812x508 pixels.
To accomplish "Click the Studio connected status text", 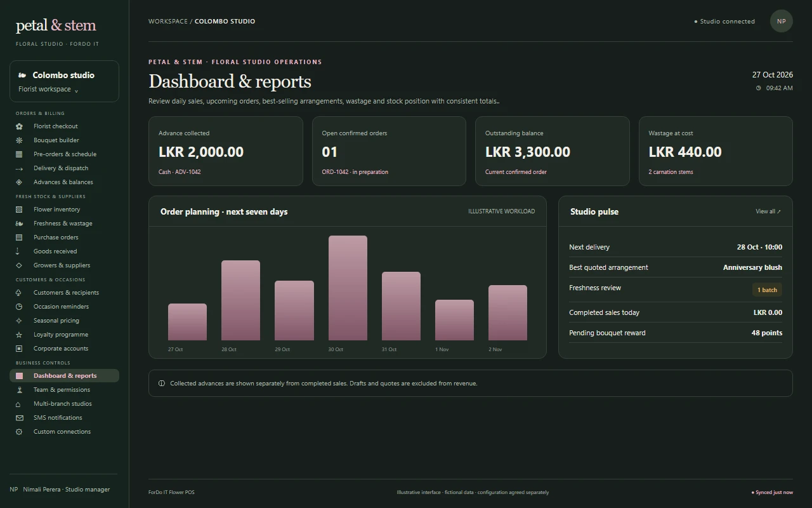I will pos(728,22).
